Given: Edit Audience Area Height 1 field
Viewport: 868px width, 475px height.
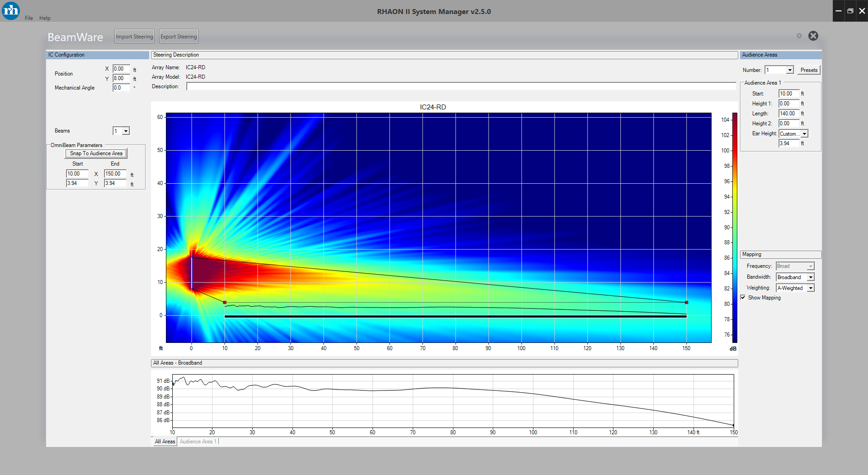Looking at the screenshot, I should coord(789,104).
